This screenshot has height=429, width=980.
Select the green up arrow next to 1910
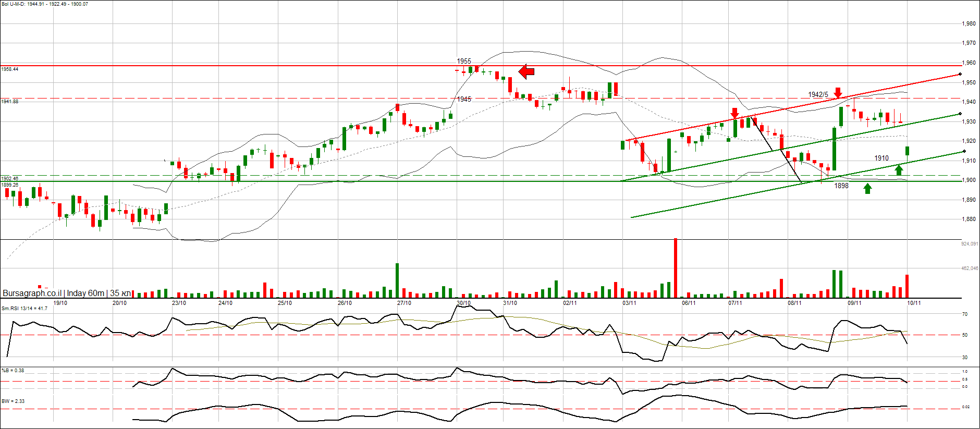[x=899, y=169]
